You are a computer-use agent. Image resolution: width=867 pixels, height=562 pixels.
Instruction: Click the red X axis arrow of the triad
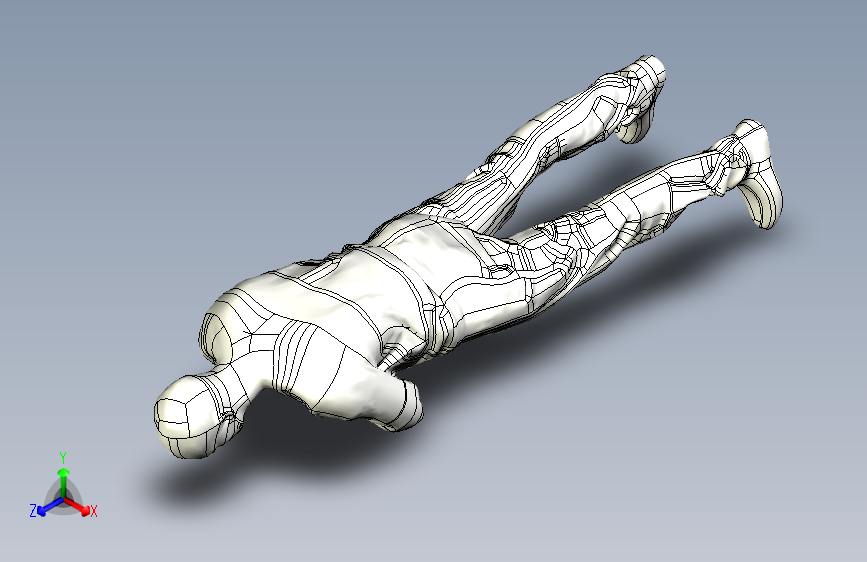[x=77, y=506]
